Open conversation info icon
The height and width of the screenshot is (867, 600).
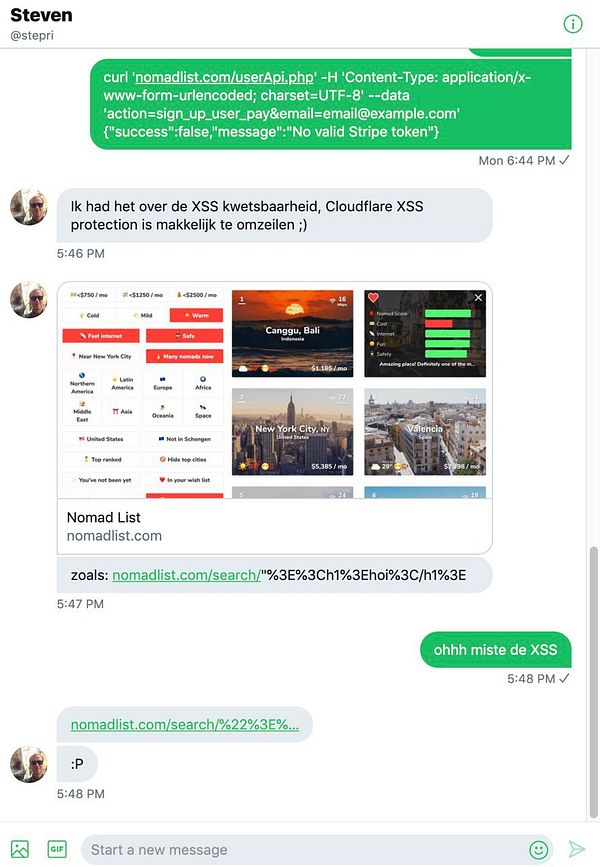[573, 24]
